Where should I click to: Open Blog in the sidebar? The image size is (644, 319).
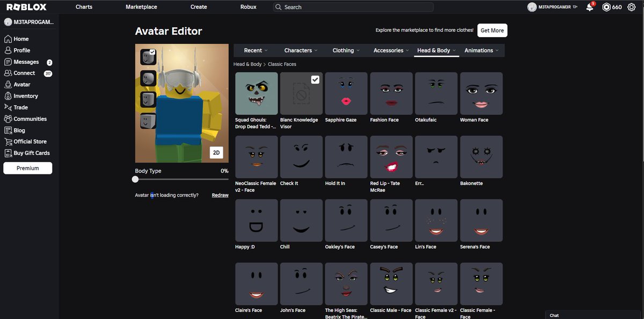pos(15,130)
